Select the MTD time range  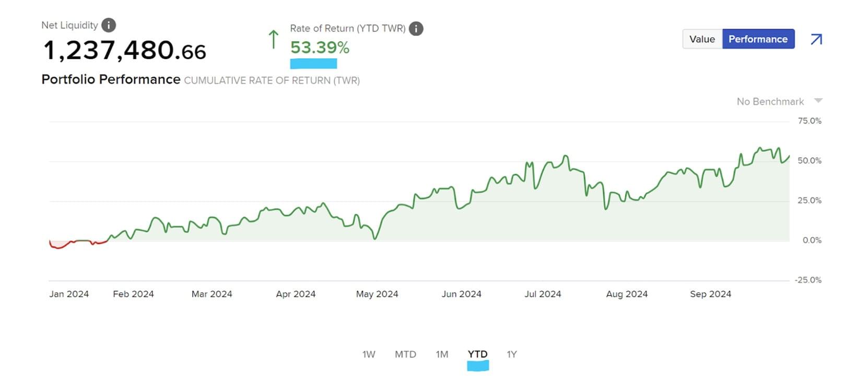[405, 354]
